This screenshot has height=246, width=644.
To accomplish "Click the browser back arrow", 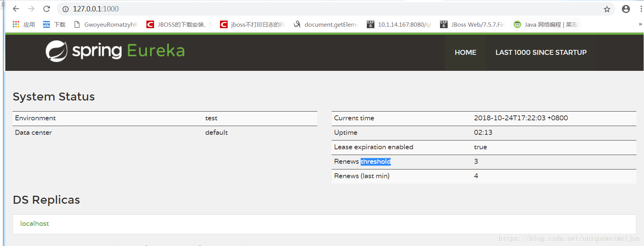I will pyautogui.click(x=16, y=9).
